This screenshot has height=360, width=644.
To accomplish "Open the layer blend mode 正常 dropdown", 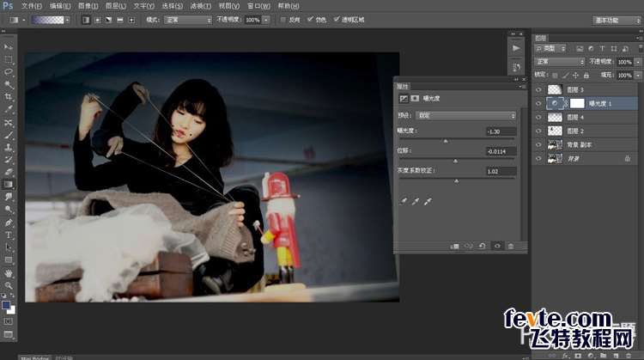I will pos(559,62).
